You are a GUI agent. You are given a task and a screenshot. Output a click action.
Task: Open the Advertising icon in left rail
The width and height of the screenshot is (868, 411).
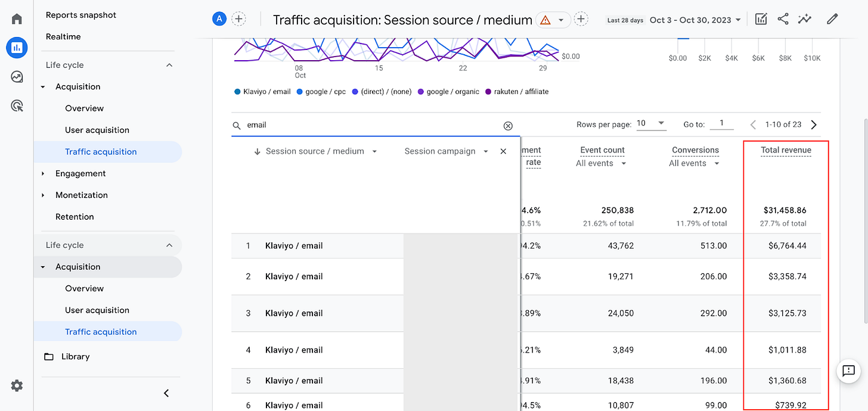(17, 106)
